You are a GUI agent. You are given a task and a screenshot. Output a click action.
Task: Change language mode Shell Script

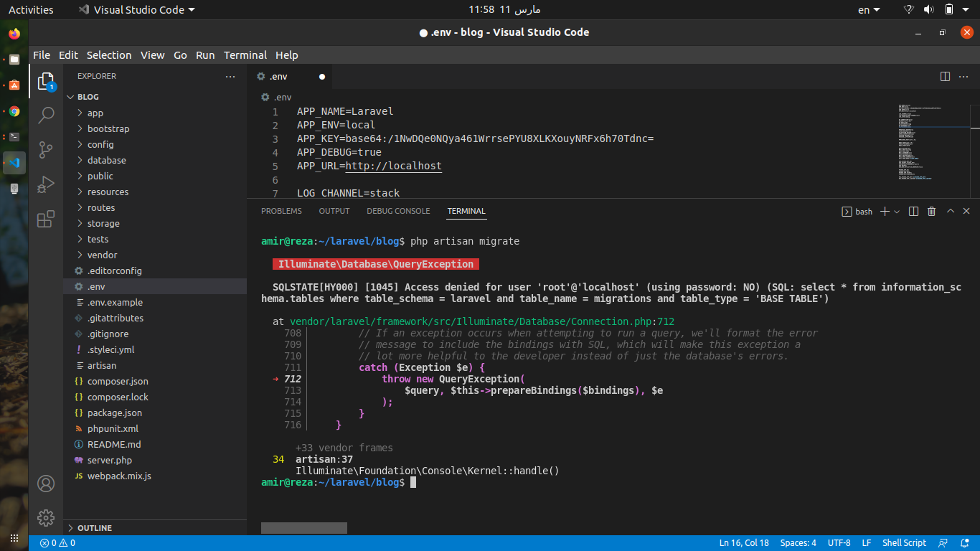tap(904, 543)
